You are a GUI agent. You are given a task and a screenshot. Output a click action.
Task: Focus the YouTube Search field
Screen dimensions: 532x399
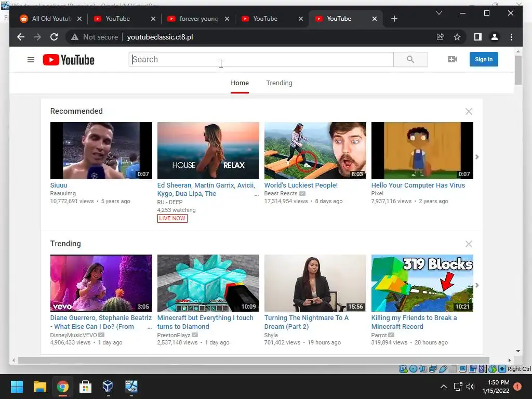coord(261,59)
